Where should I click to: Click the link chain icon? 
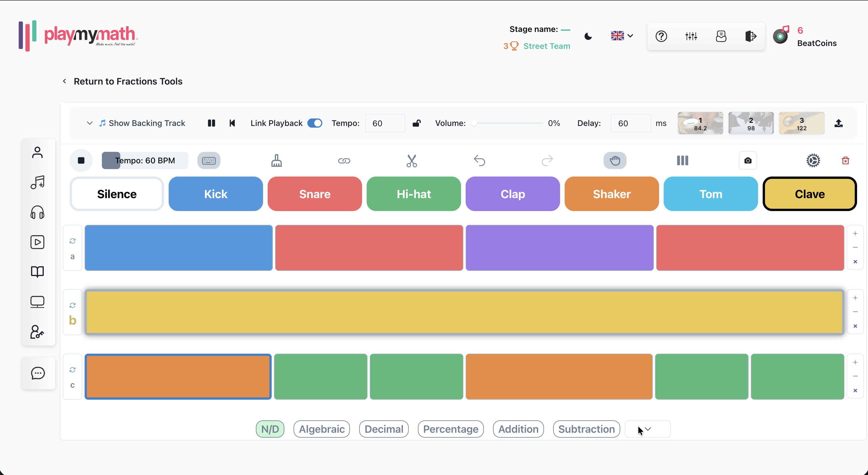344,160
